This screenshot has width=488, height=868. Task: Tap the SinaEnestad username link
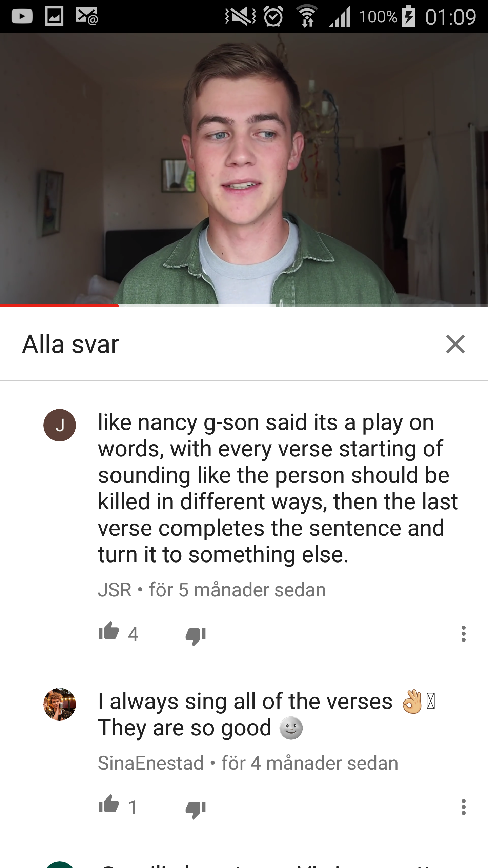(151, 763)
